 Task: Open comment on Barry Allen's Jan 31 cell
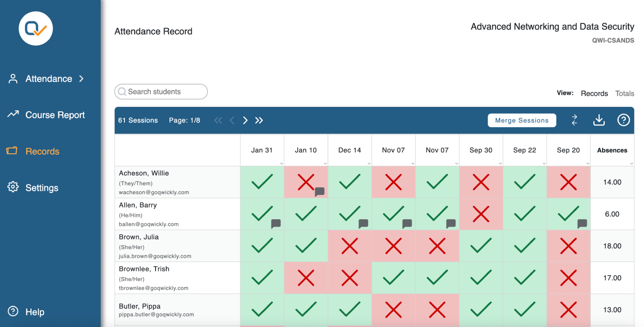point(276,223)
